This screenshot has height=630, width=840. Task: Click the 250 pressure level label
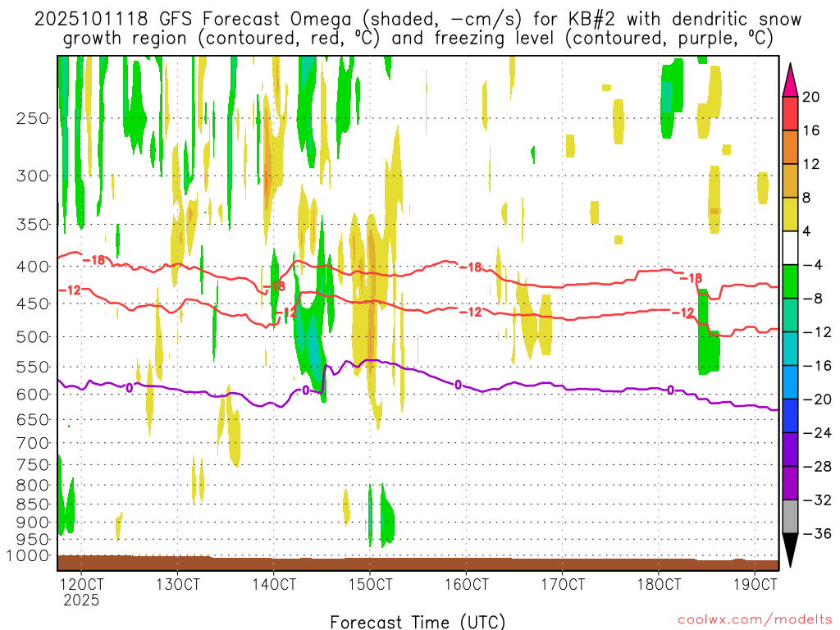[33, 118]
